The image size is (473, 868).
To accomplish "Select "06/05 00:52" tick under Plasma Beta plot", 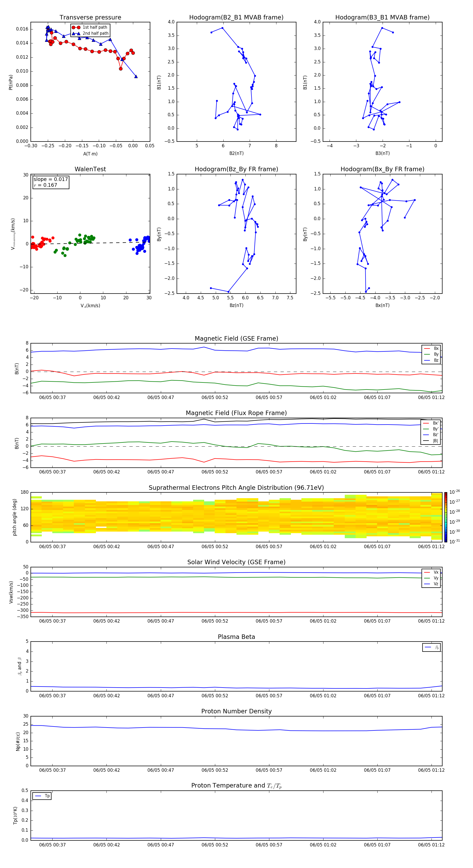I will click(215, 695).
